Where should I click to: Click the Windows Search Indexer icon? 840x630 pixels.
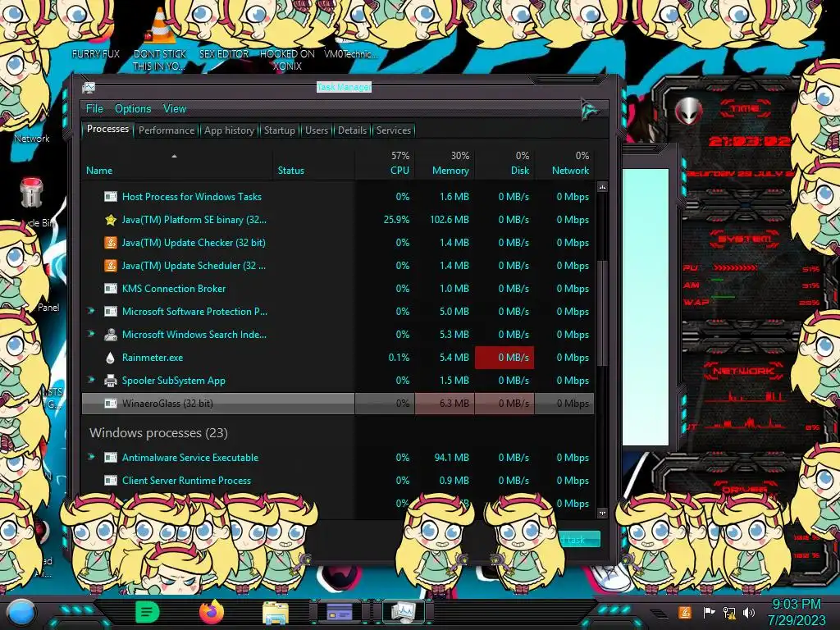point(111,335)
